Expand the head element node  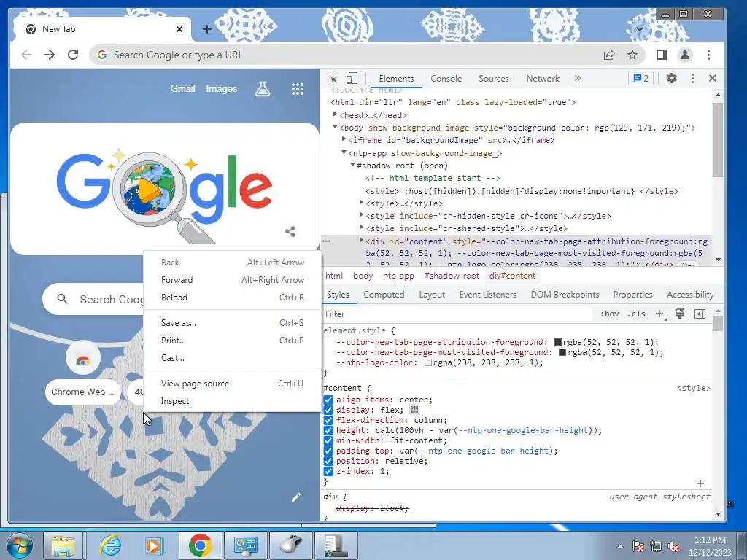(335, 114)
